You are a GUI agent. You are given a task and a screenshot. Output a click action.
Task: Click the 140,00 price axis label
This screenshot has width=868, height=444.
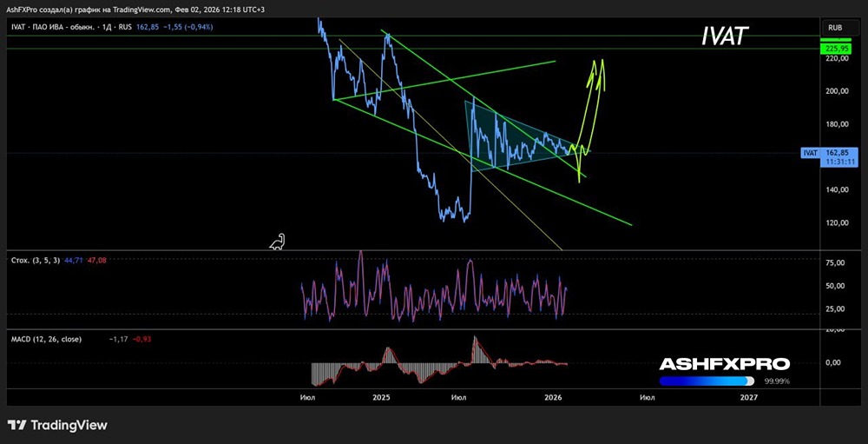[836, 189]
